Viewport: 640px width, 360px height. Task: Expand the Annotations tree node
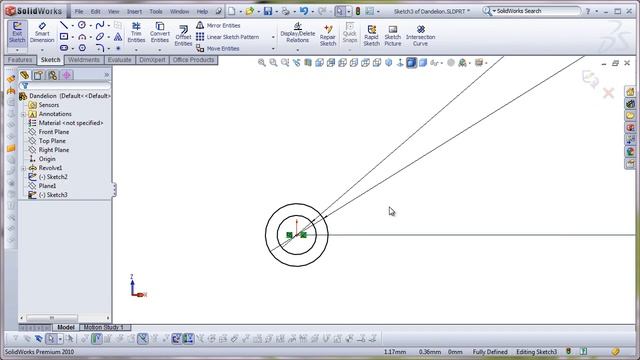24,114
